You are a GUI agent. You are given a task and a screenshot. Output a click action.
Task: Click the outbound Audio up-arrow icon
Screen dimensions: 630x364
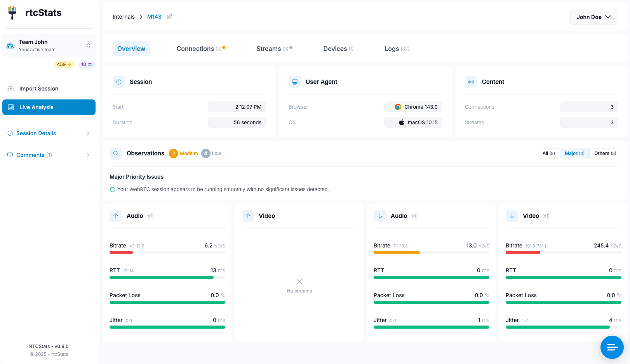[x=116, y=216]
